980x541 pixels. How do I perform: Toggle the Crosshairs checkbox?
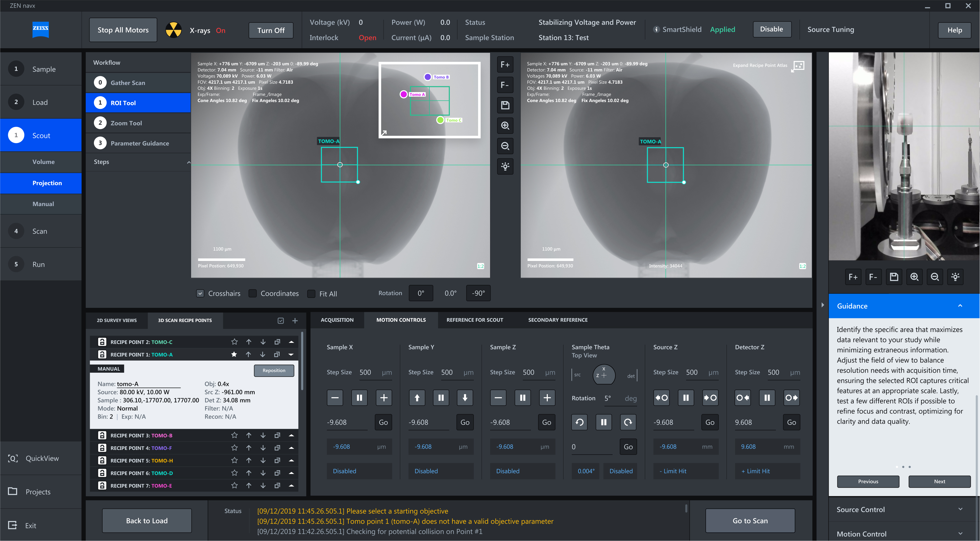pos(200,293)
